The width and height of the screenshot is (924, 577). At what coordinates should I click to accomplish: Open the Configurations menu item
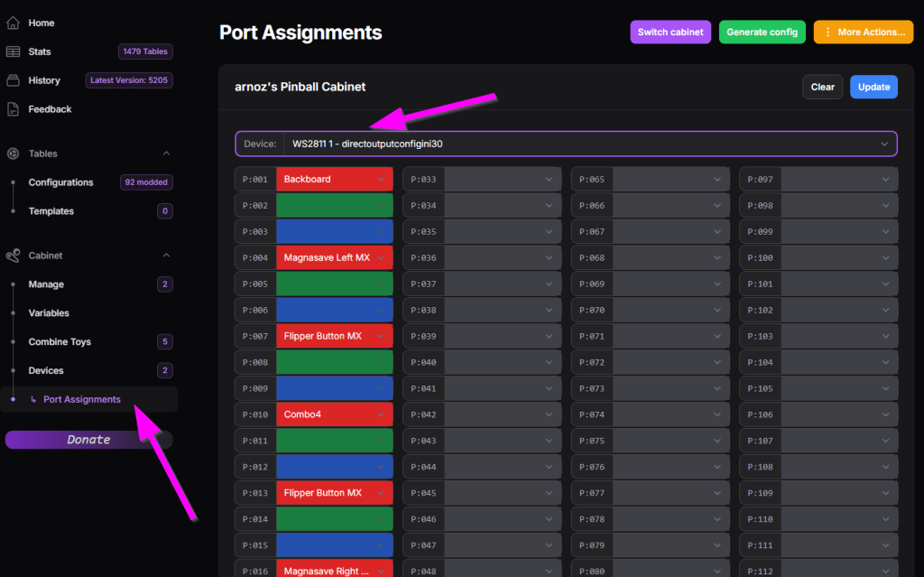coord(60,182)
